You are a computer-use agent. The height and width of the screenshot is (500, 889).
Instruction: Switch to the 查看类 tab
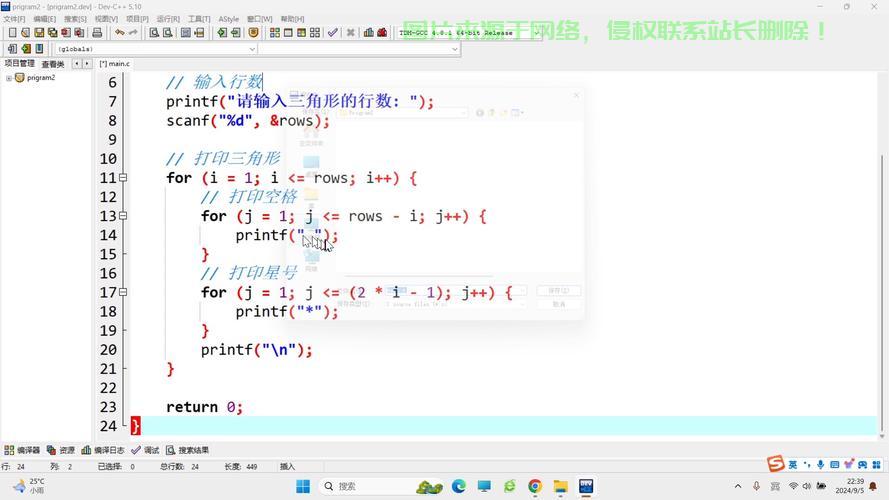[53, 64]
